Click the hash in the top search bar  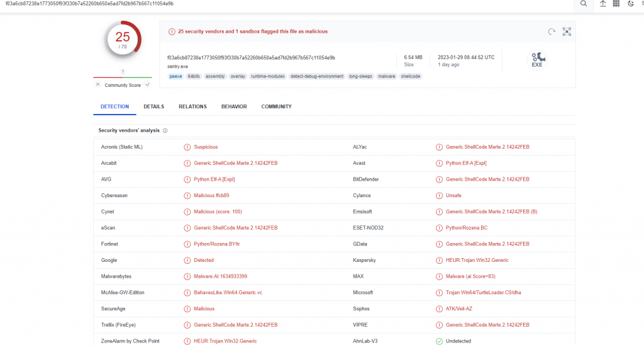coord(89,4)
